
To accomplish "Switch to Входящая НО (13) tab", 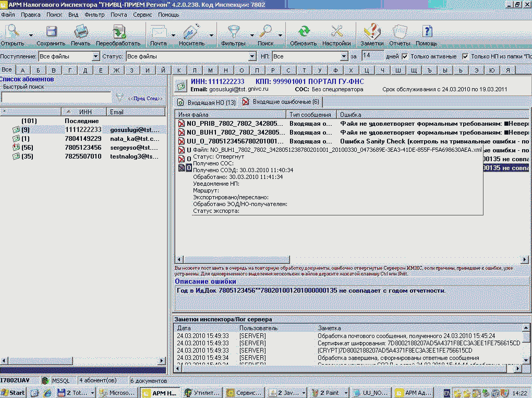I will pos(206,102).
